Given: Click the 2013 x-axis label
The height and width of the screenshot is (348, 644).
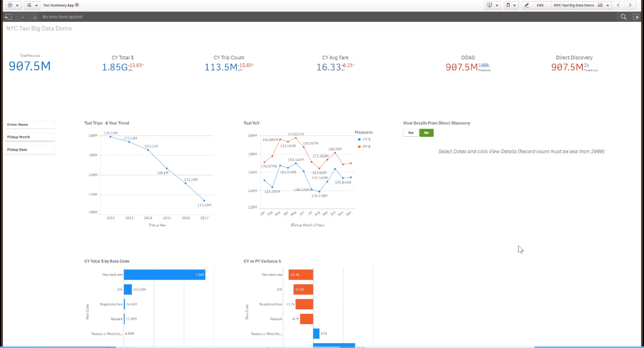Looking at the screenshot, I should click(130, 218).
